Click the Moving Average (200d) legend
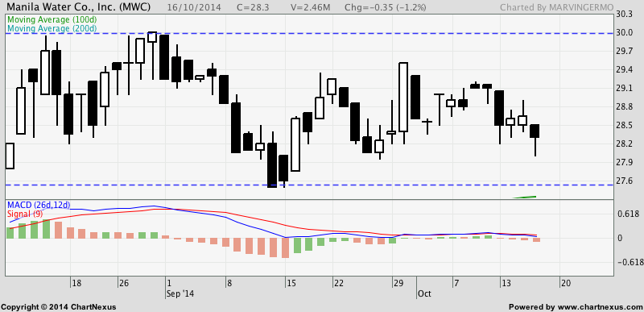This screenshot has height=312, width=644. click(x=52, y=28)
